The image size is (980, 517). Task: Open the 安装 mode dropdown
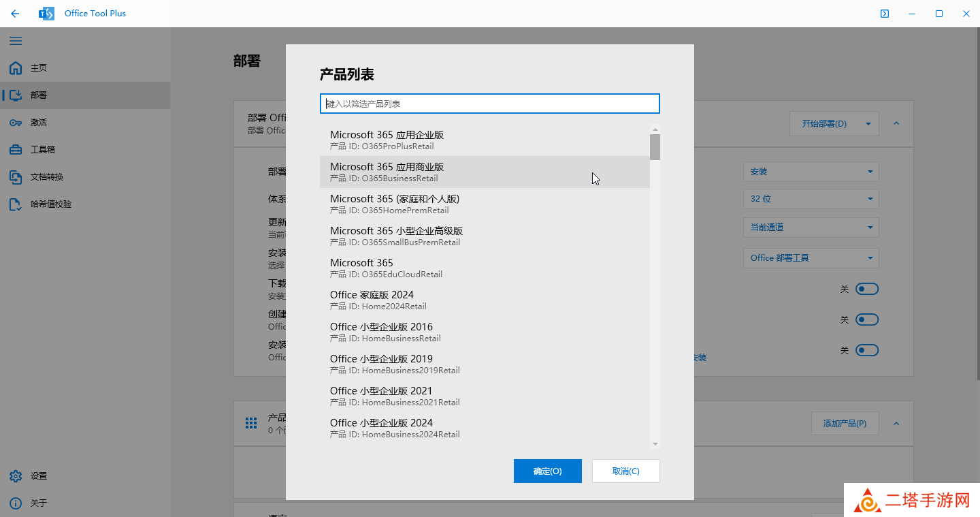pyautogui.click(x=811, y=172)
